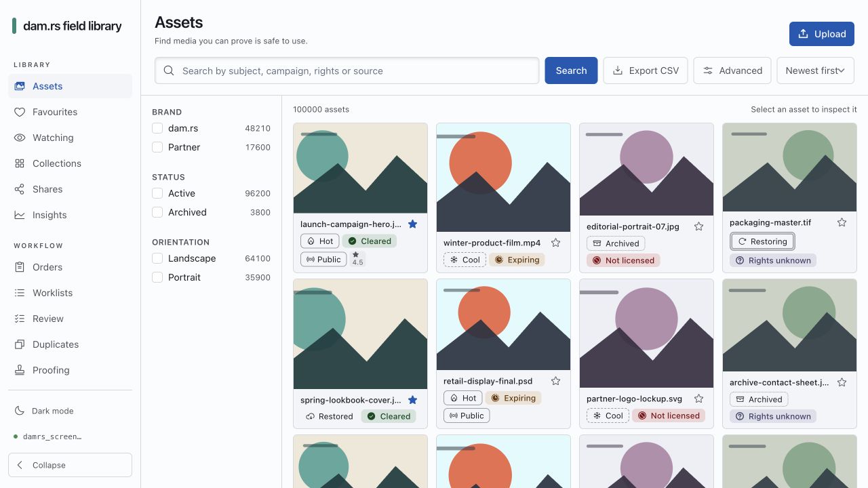The height and width of the screenshot is (488, 868).
Task: Click the Restored label on spring-lookbook-cover
Action: [x=330, y=416]
